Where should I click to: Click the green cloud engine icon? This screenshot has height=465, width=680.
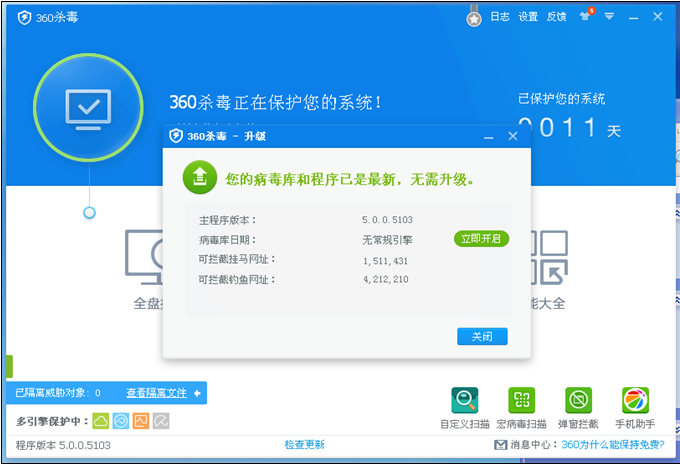(x=101, y=421)
